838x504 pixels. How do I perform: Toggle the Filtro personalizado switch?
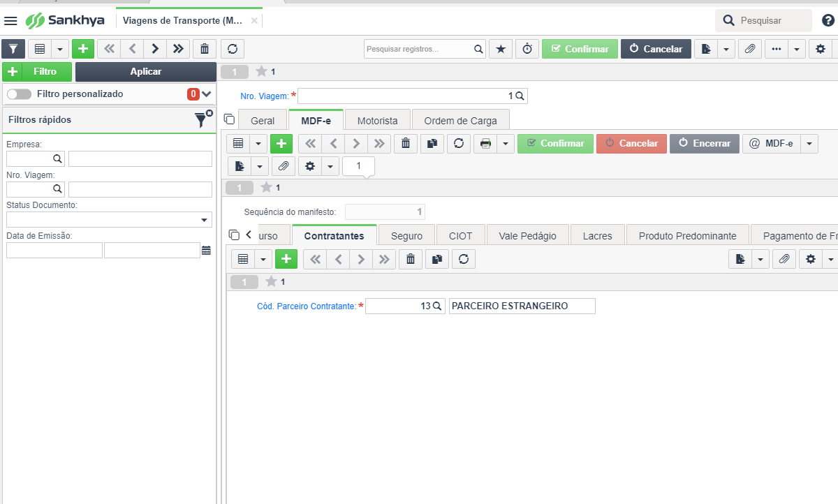(20, 94)
